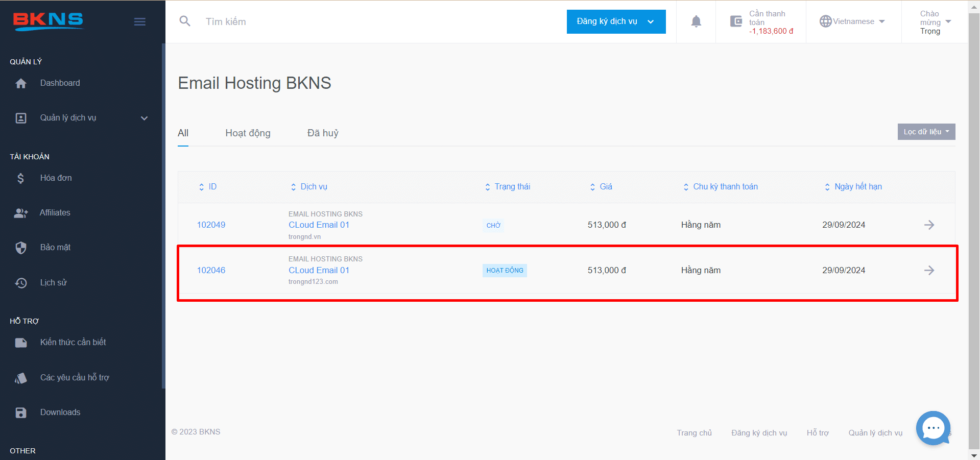Click trongnd.vn domain text
The height and width of the screenshot is (460, 980).
305,237
